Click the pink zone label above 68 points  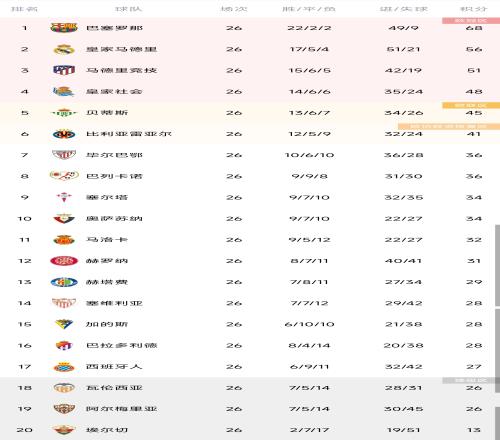tap(471, 21)
